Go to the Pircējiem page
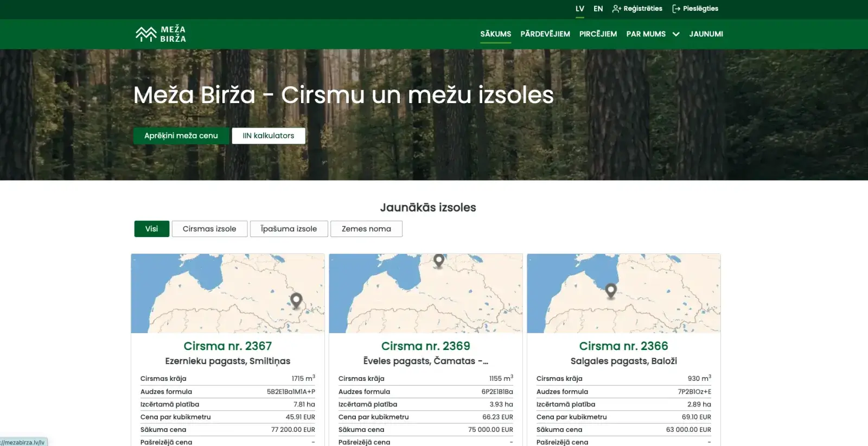Screen dimensions: 868x446 pyautogui.click(x=598, y=34)
